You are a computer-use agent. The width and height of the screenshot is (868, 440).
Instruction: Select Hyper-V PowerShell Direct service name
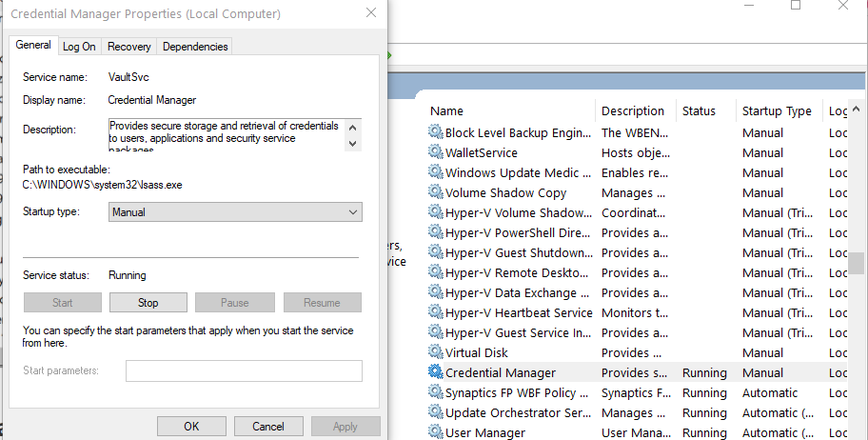(x=518, y=232)
